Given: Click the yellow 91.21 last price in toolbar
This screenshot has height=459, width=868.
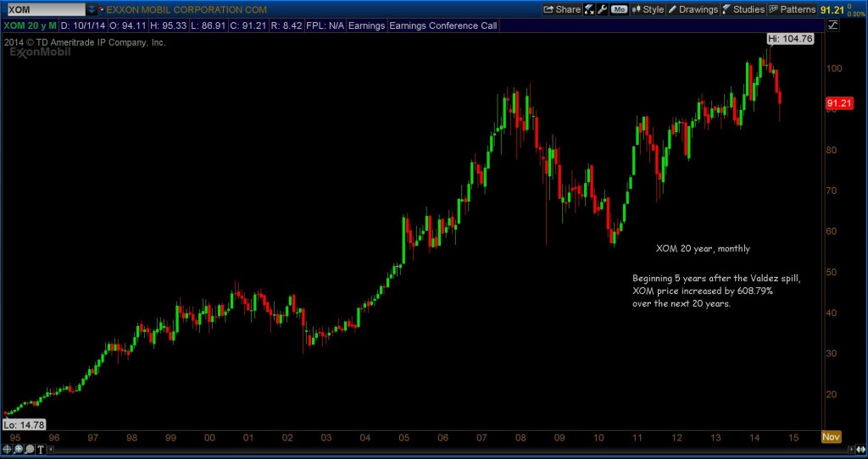Looking at the screenshot, I should pos(832,10).
